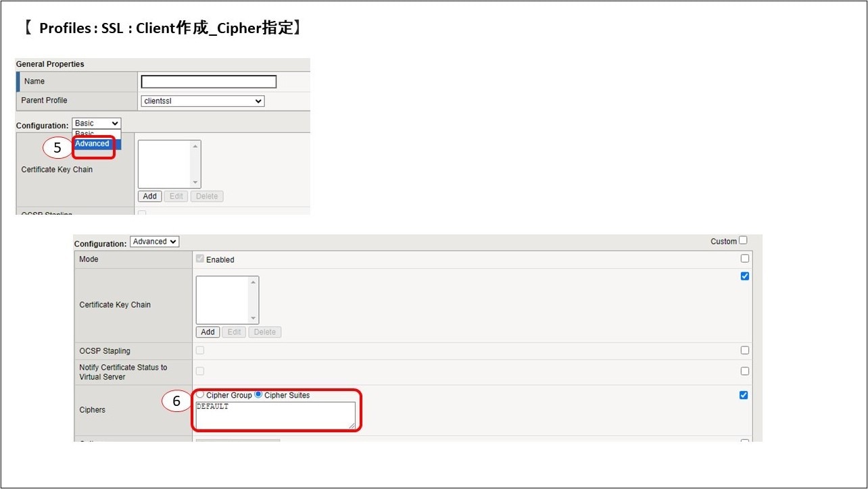The height and width of the screenshot is (489, 868).
Task: Click scroll-up arrow in the Advanced Certificate Key Chain list
Action: tap(254, 282)
